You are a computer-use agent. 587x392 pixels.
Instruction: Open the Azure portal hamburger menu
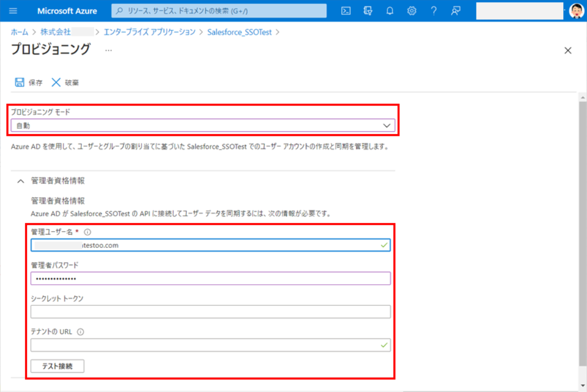[x=13, y=10]
